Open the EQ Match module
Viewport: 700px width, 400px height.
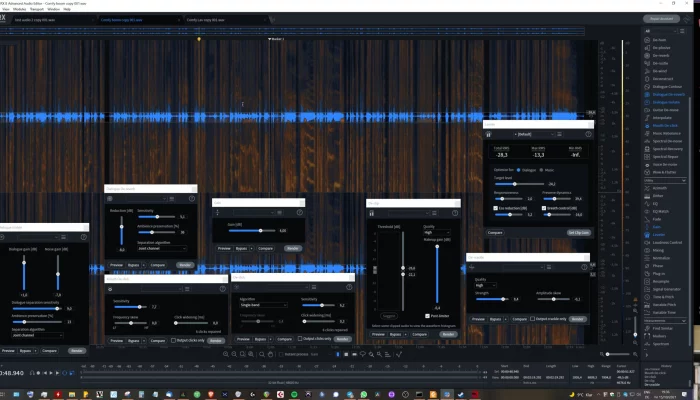click(660, 211)
